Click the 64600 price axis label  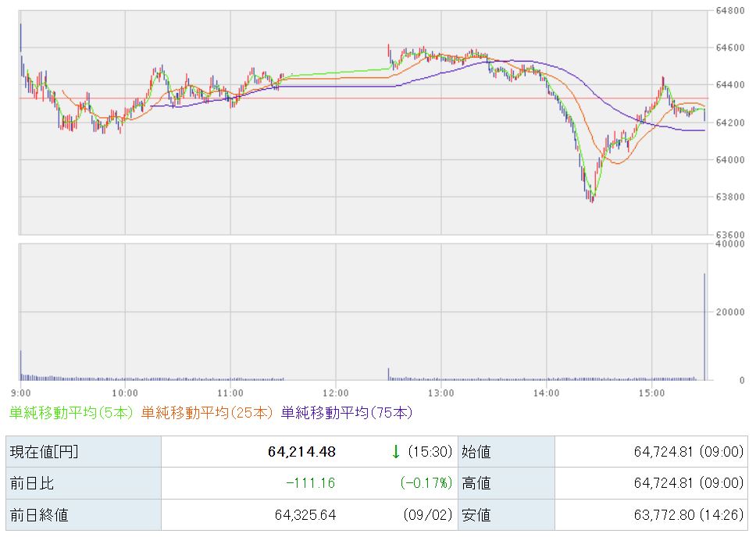[730, 48]
